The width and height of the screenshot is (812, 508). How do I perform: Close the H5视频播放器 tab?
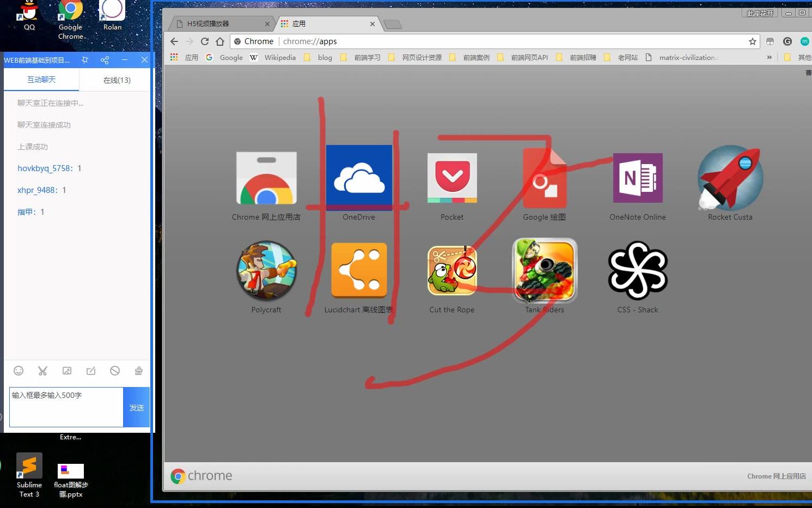[x=267, y=24]
